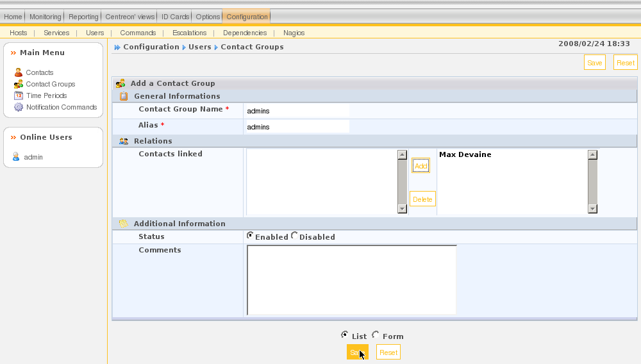Add selected contact to linked list
The image size is (641, 364).
tap(420, 166)
